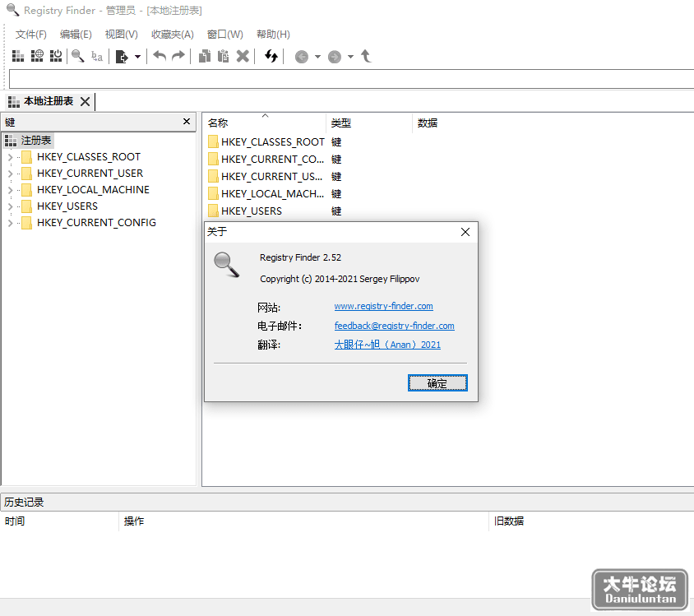Click the offline registry icon with power symbol

pyautogui.click(x=56, y=56)
